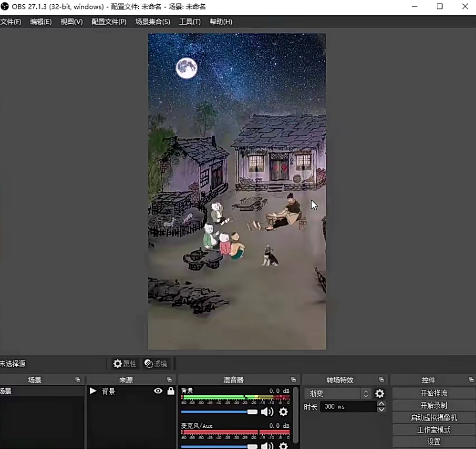Adjust the 背景 volume slider handle

(x=252, y=412)
